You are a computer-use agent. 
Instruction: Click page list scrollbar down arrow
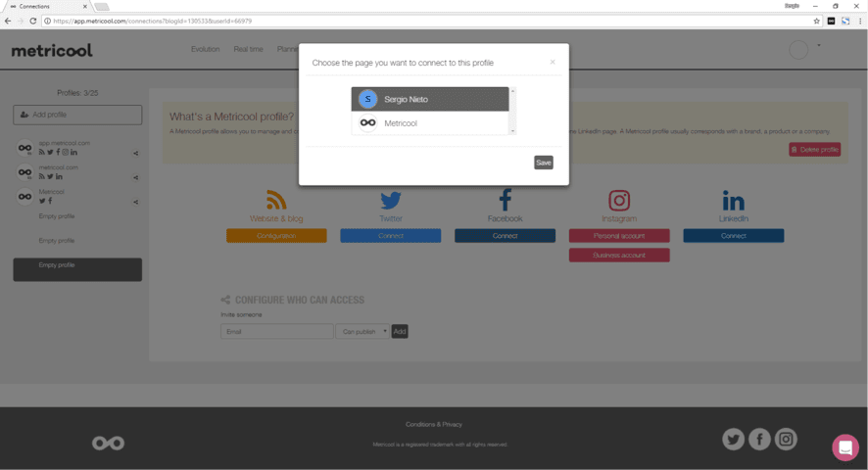[x=512, y=131]
